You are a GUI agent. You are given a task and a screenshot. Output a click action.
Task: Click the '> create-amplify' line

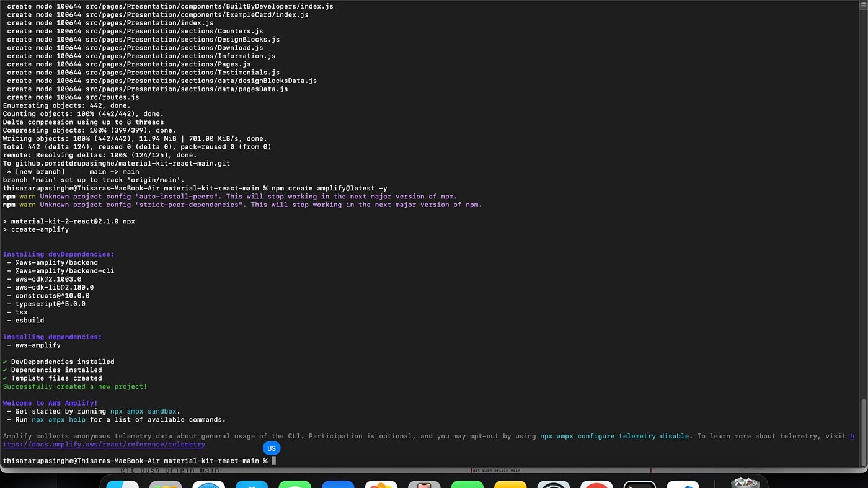click(36, 229)
